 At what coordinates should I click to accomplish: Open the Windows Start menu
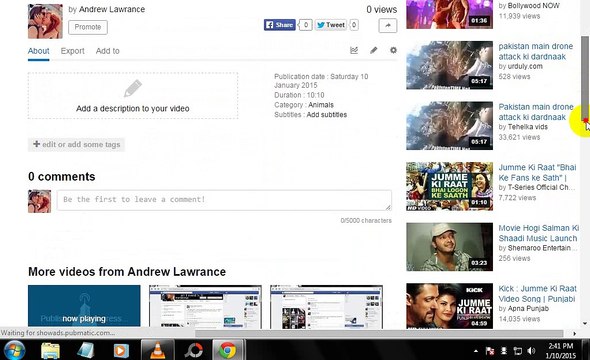(14, 350)
